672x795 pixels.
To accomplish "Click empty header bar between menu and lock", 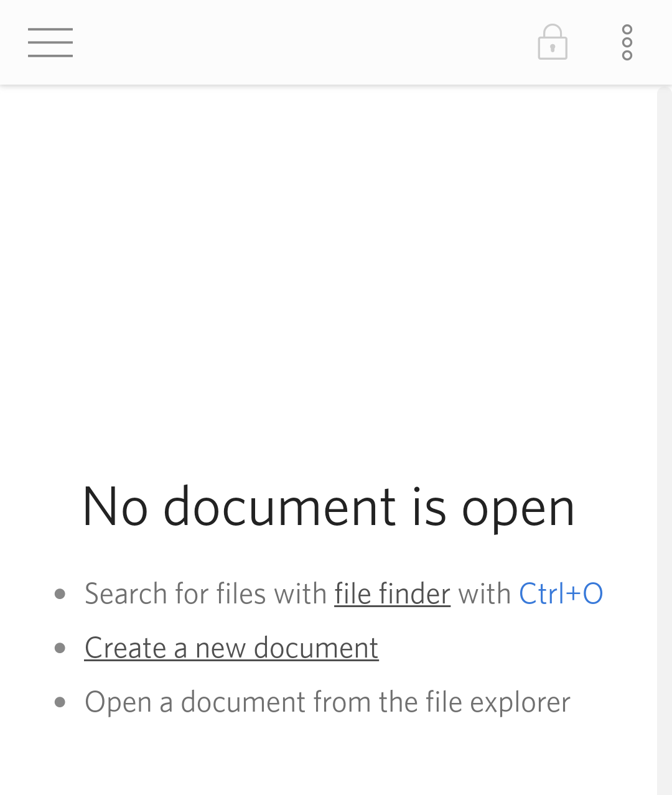I will pyautogui.click(x=305, y=42).
